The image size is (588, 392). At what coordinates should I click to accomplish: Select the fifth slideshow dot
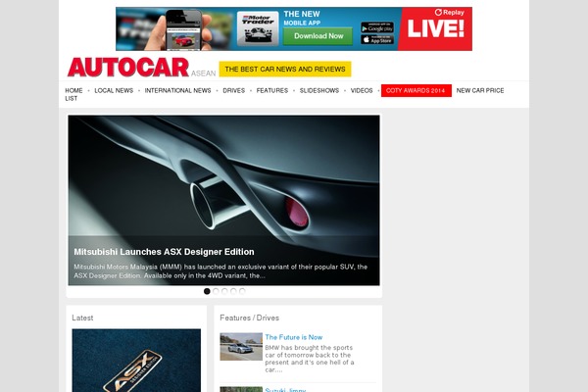(242, 291)
